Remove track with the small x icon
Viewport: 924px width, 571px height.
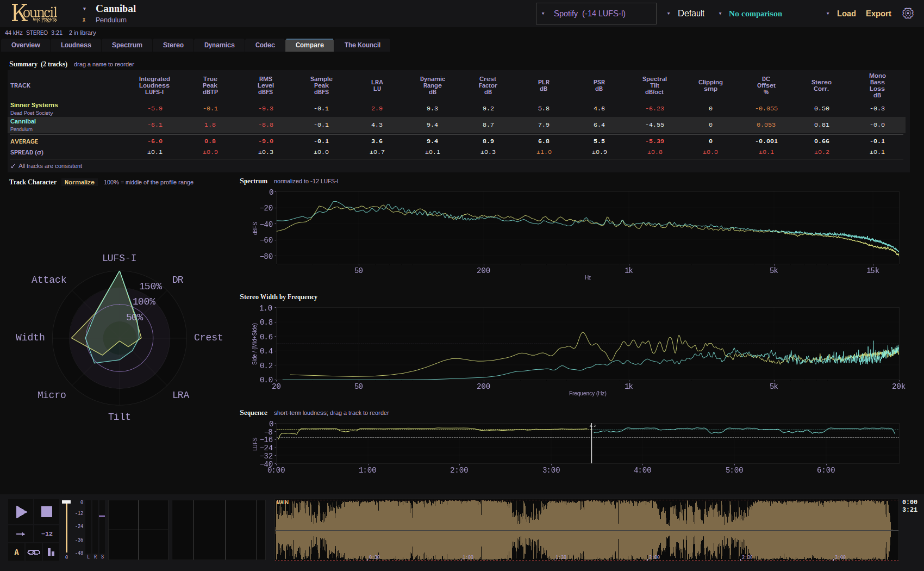tap(84, 20)
